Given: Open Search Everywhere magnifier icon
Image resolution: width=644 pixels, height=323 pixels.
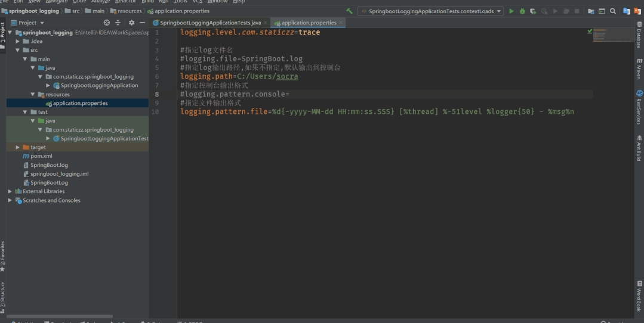Looking at the screenshot, I should (613, 11).
